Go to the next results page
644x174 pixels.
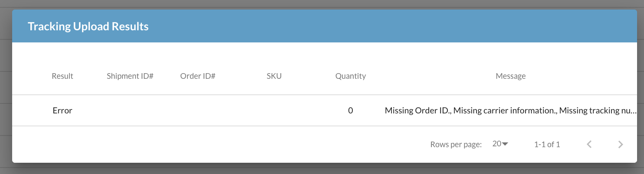(621, 145)
